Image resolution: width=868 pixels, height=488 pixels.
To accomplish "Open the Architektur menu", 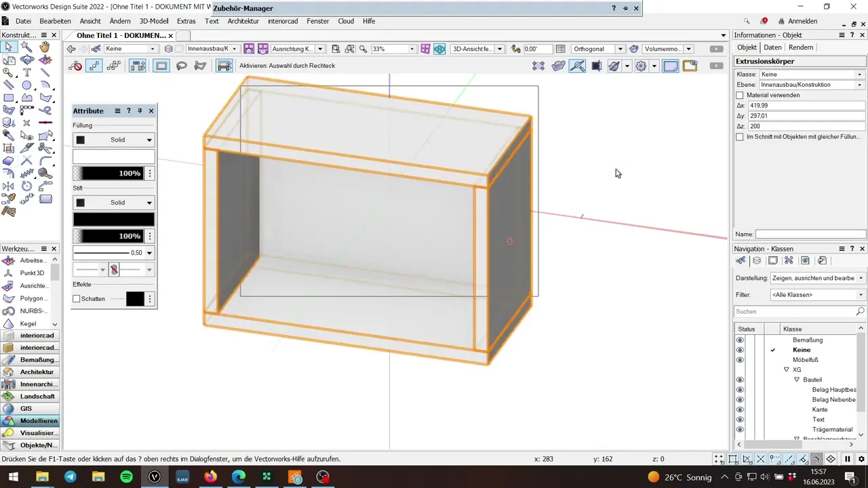I will pos(243,21).
